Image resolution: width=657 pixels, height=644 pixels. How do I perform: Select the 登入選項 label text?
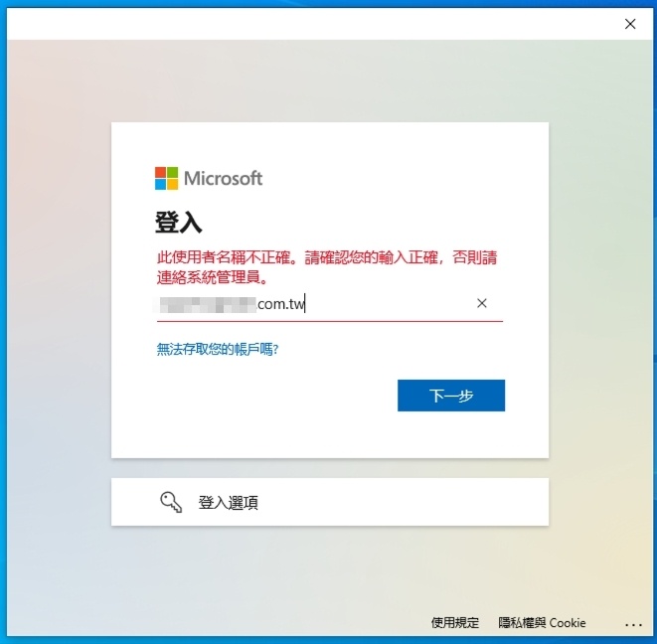[x=228, y=502]
